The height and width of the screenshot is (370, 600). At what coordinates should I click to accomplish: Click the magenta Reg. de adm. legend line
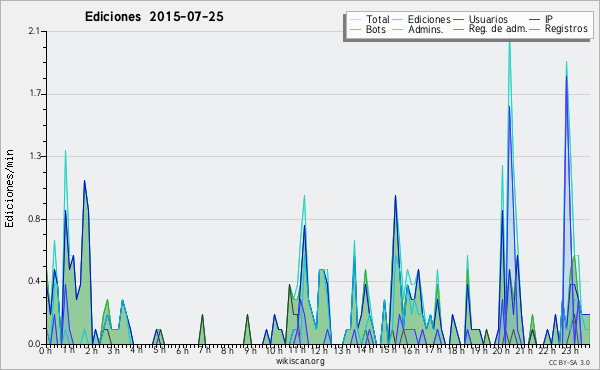coord(458,29)
